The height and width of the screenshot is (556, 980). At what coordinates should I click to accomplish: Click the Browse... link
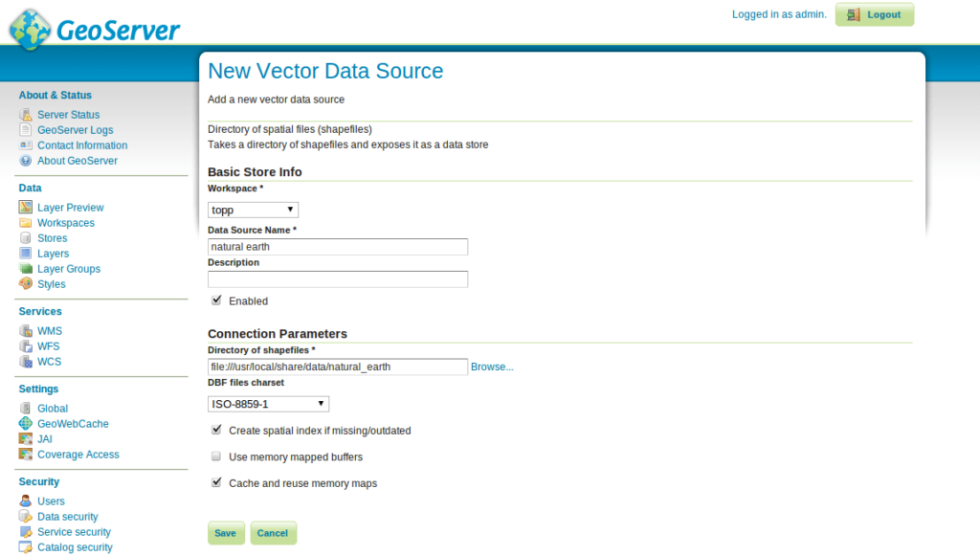pos(492,367)
